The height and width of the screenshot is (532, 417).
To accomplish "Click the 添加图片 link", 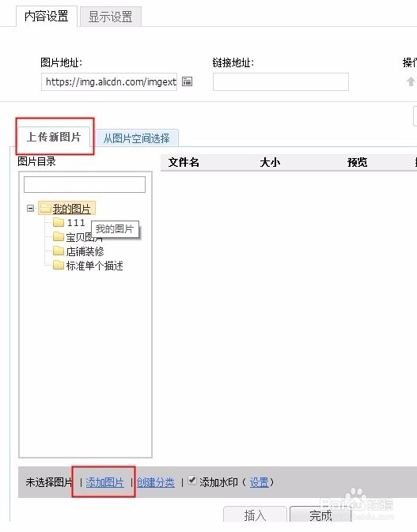I will click(104, 482).
